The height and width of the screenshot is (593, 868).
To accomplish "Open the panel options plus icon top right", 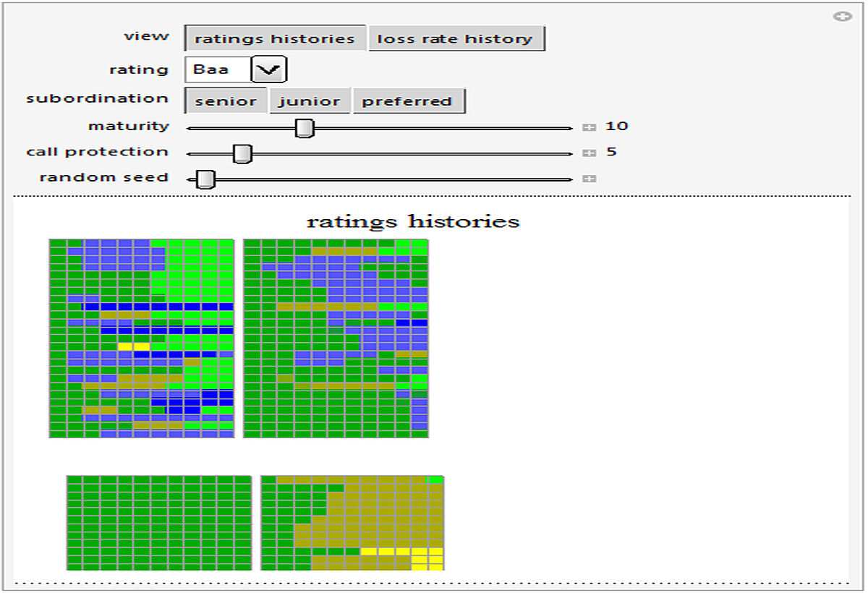I will [x=842, y=16].
